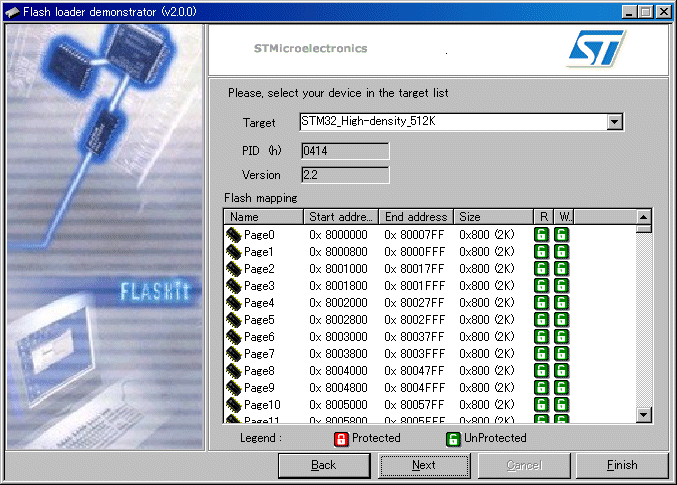Click the chip icon beside Page9
The height and width of the screenshot is (485, 677).
234,388
